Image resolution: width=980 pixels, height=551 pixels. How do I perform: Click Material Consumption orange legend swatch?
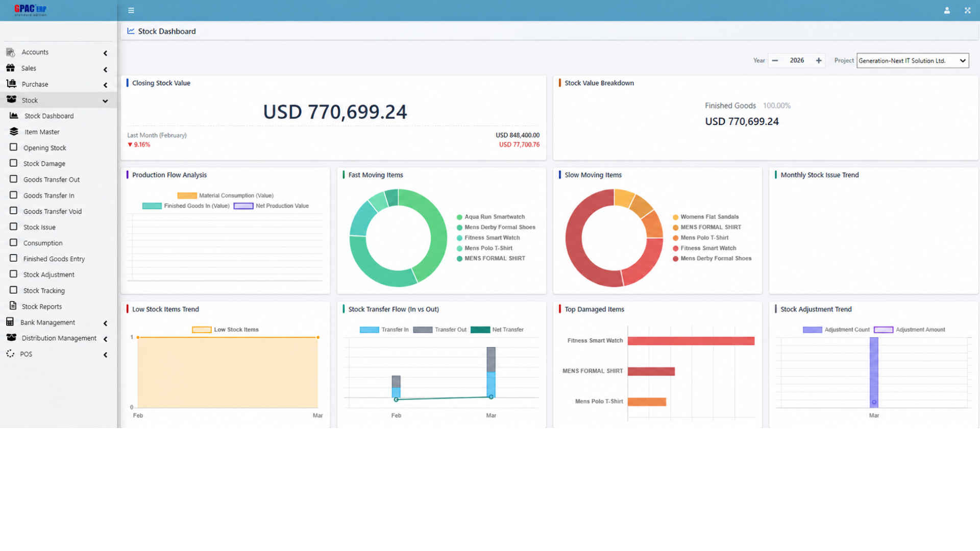pyautogui.click(x=187, y=195)
